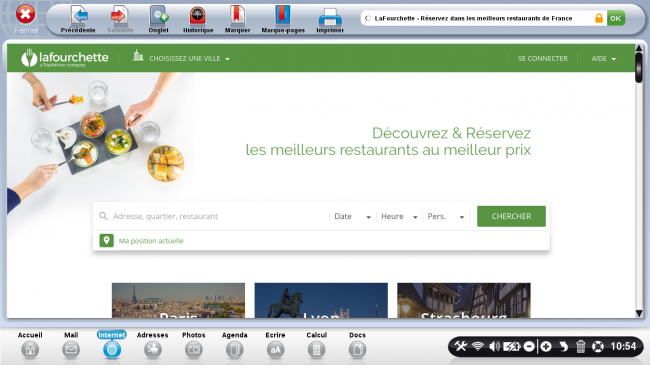Screen dimensions: 650x365
Task: Show the Marque-pages bookmarks list
Action: point(283,19)
